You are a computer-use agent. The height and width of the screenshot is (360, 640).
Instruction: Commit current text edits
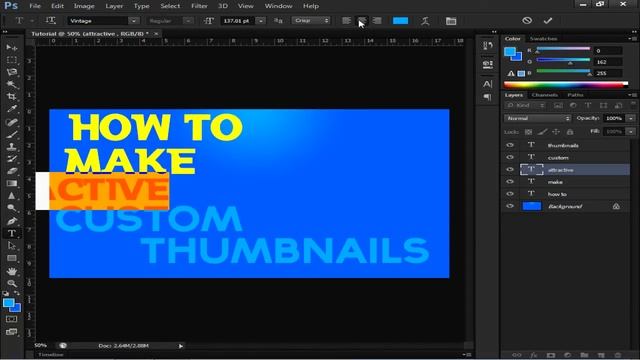click(x=548, y=20)
